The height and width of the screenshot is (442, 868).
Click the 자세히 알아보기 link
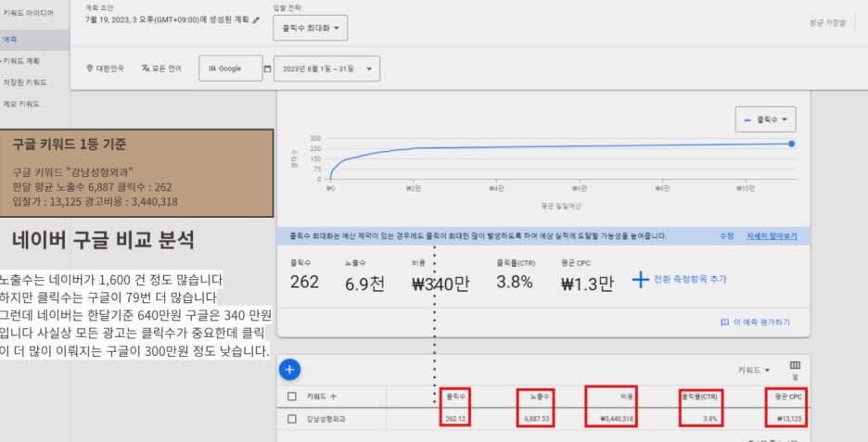772,235
